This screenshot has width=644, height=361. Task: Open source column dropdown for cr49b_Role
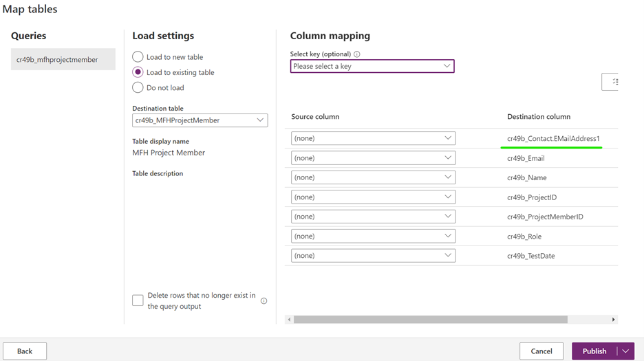372,237
